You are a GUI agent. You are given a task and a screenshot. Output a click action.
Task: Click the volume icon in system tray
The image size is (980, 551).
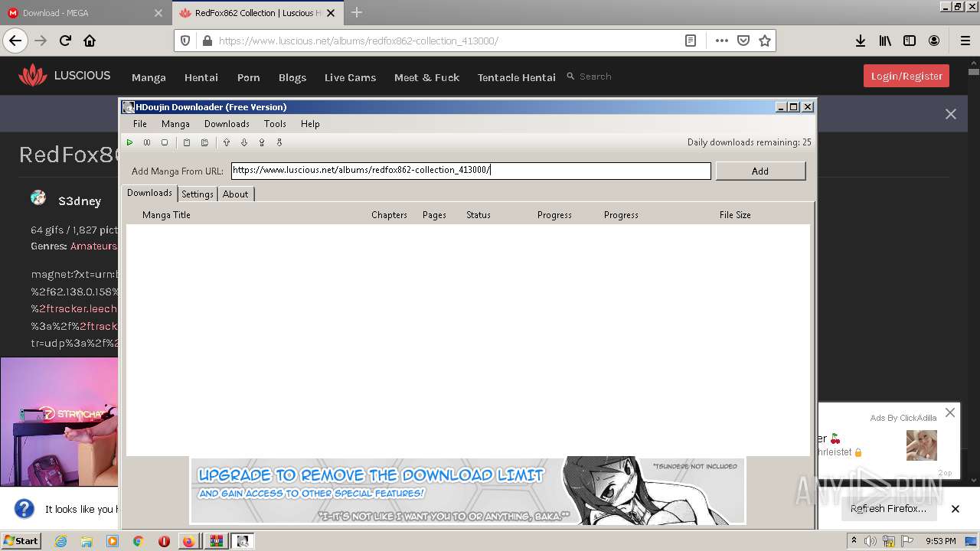(871, 541)
